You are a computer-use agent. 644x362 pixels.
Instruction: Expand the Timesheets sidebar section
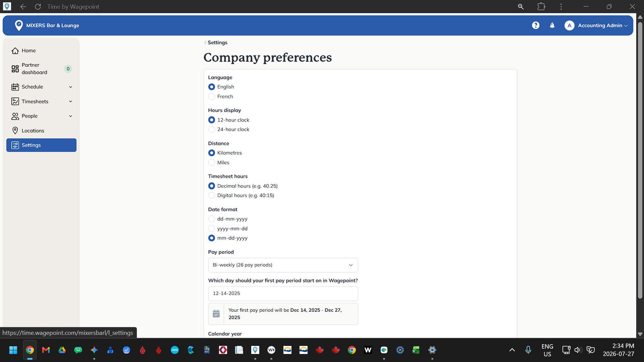point(41,101)
